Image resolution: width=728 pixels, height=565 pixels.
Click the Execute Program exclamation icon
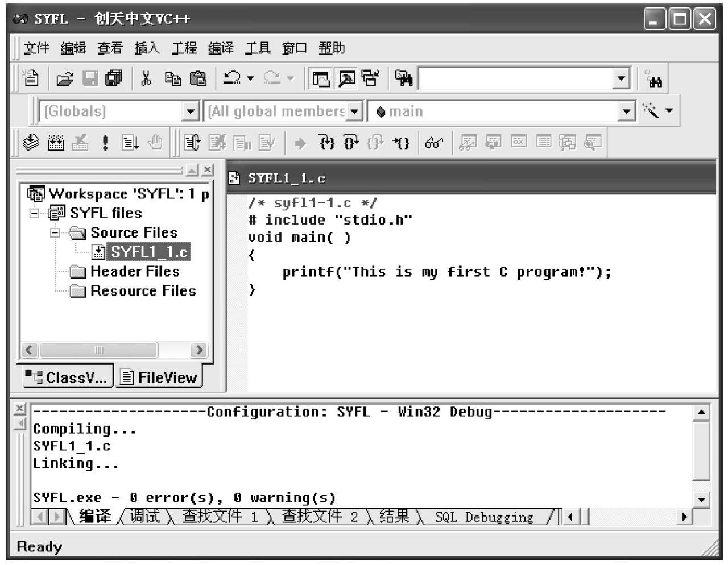[105, 143]
